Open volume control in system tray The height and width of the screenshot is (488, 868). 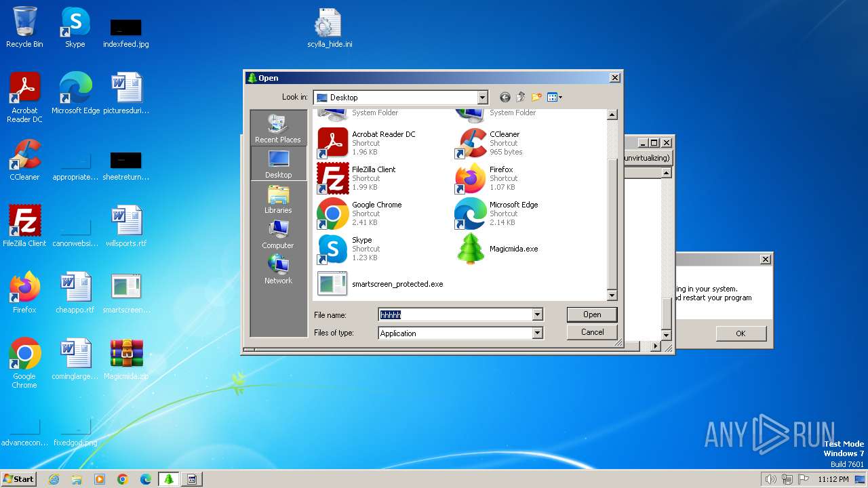[770, 479]
